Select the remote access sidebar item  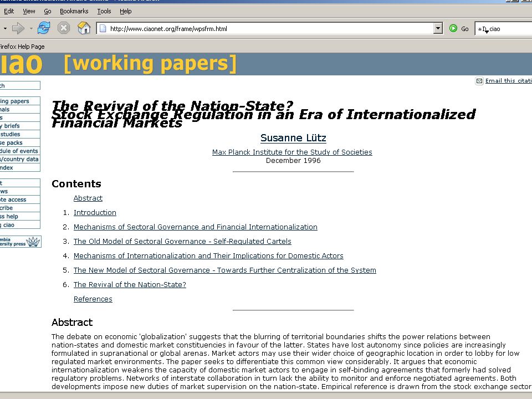point(20,199)
